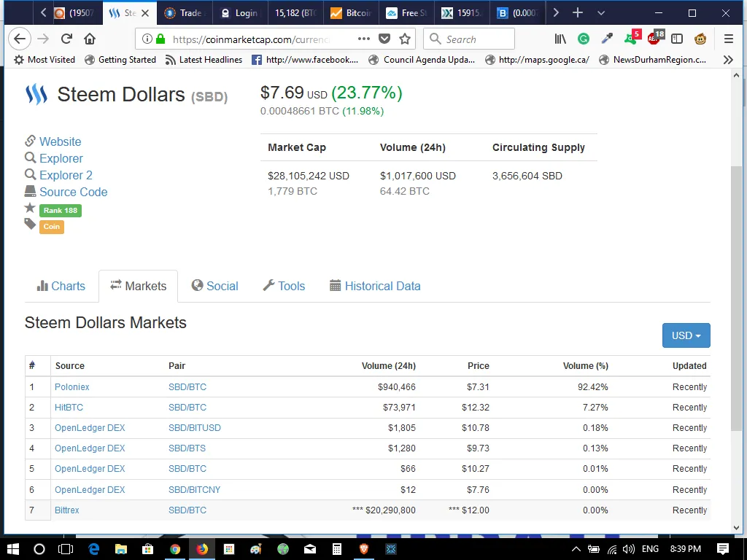747x560 pixels.
Task: Open the USD currency dropdown
Action: point(686,335)
